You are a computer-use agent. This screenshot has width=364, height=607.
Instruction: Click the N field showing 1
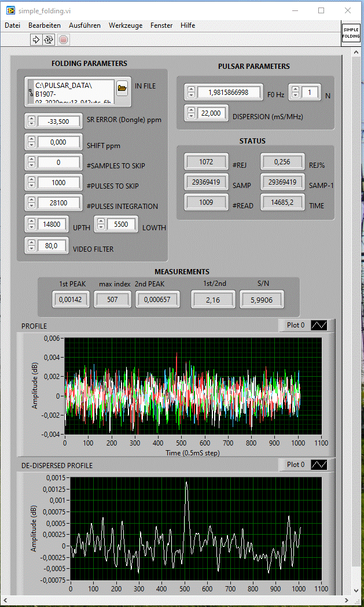pos(310,92)
